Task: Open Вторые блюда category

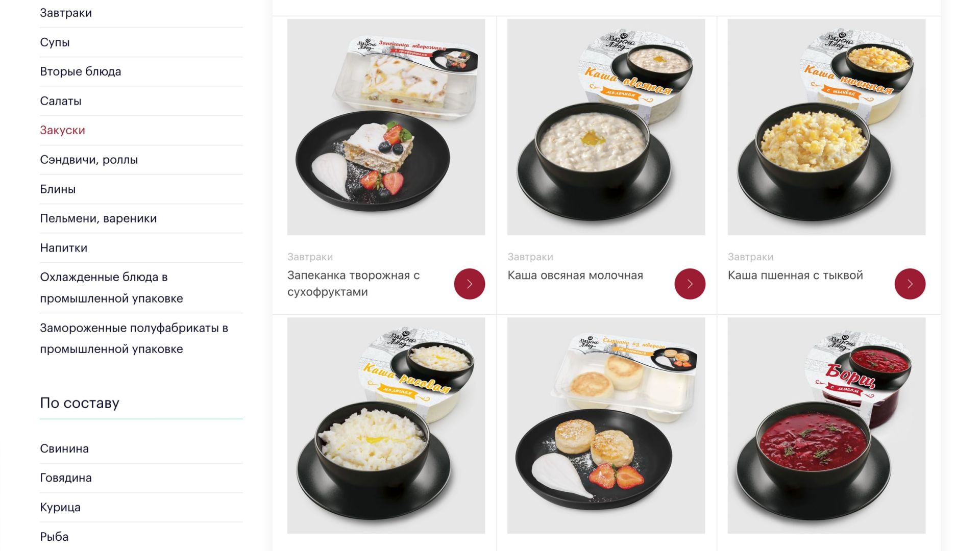Action: point(81,71)
